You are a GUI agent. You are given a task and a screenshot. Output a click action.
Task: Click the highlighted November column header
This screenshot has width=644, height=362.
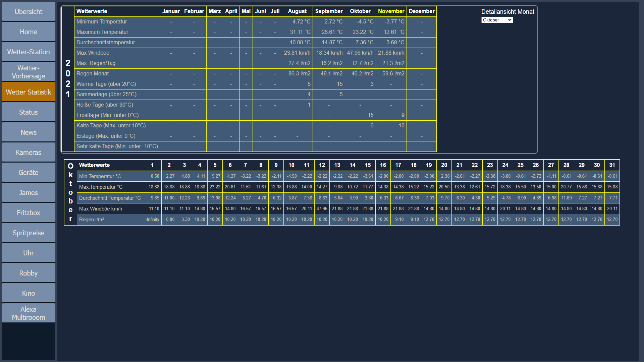pyautogui.click(x=391, y=11)
